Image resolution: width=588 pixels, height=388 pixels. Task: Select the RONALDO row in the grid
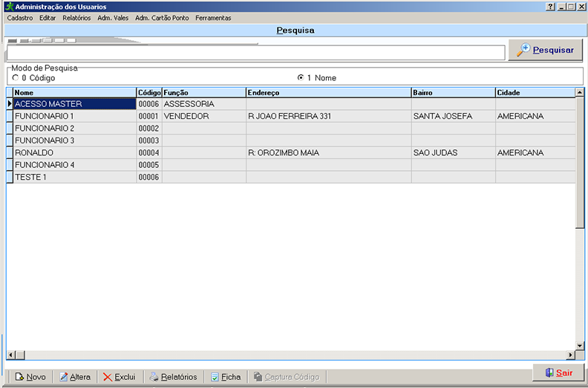(74, 152)
